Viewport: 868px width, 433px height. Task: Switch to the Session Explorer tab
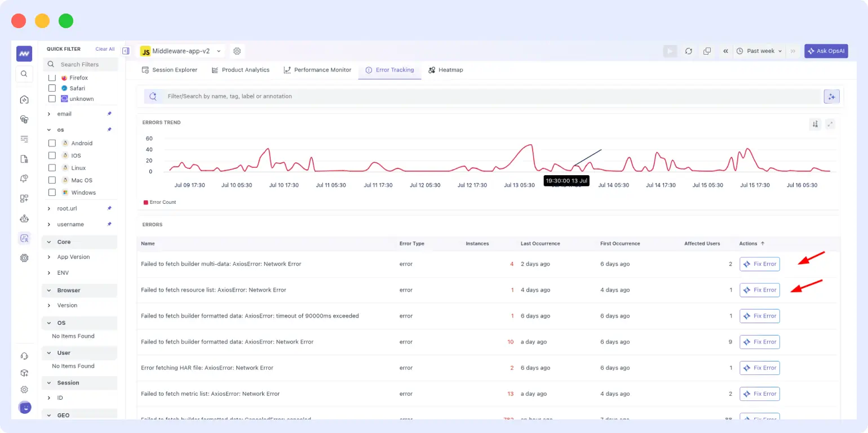pyautogui.click(x=169, y=70)
